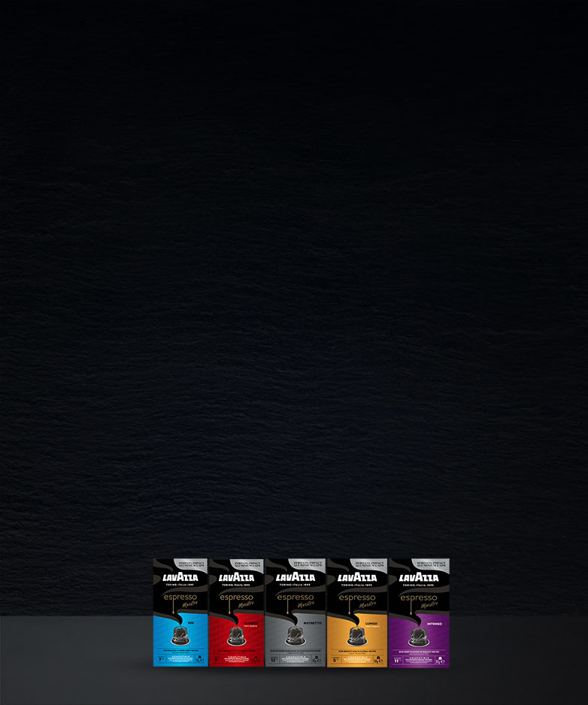
Task: Select the purple Intenso espresso box
Action: tap(419, 613)
